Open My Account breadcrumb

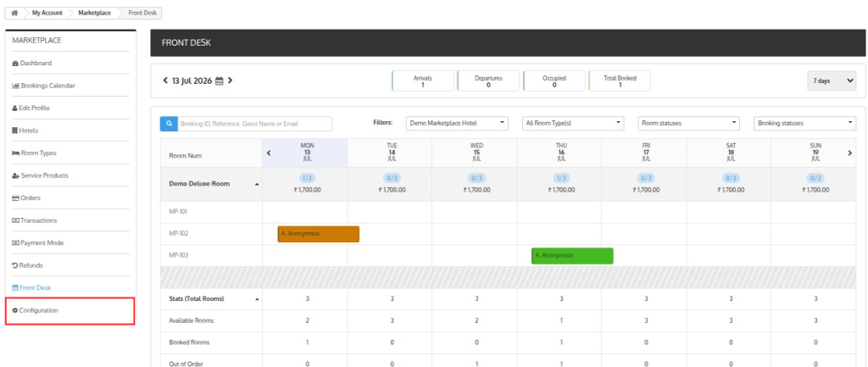(47, 13)
